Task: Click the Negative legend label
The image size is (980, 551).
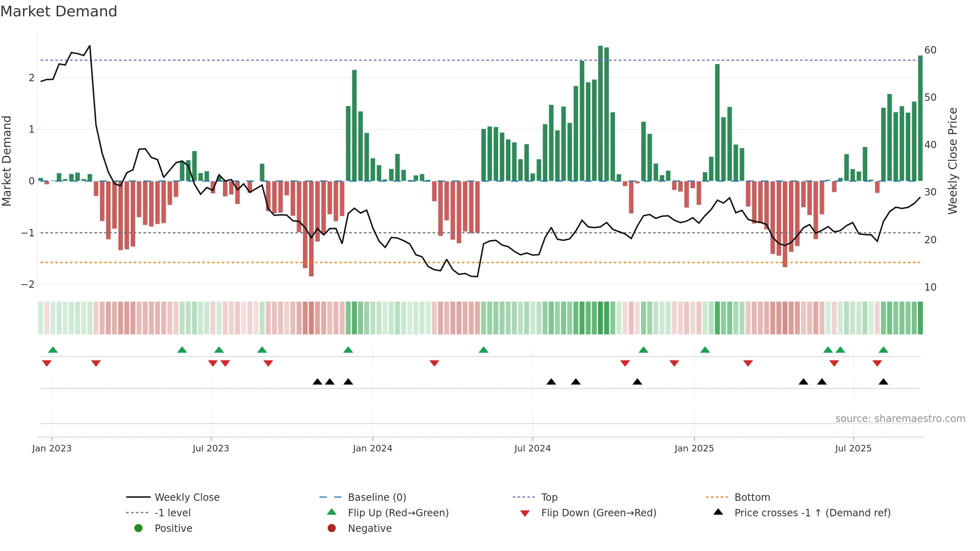Action: pyautogui.click(x=370, y=528)
